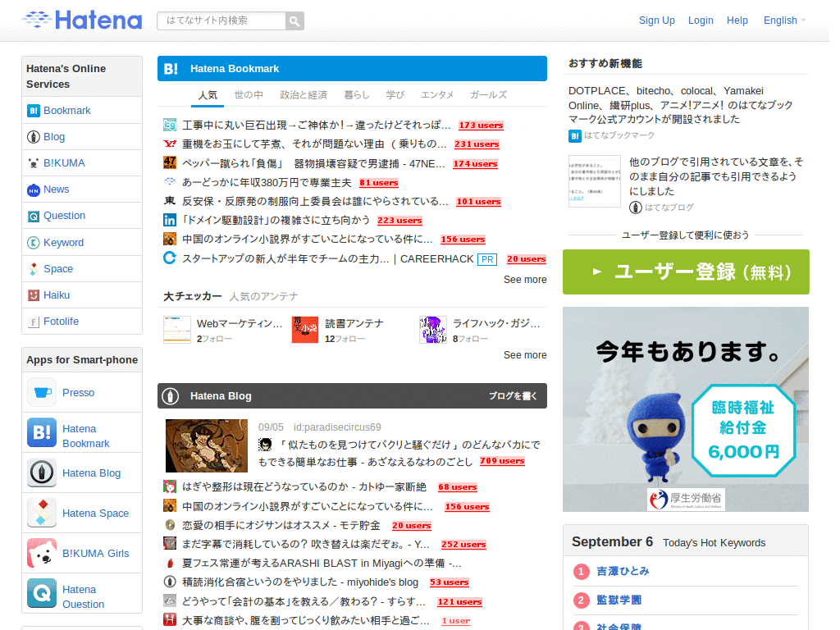Click the News icon in sidebar
The height and width of the screenshot is (630, 840).
coord(33,189)
